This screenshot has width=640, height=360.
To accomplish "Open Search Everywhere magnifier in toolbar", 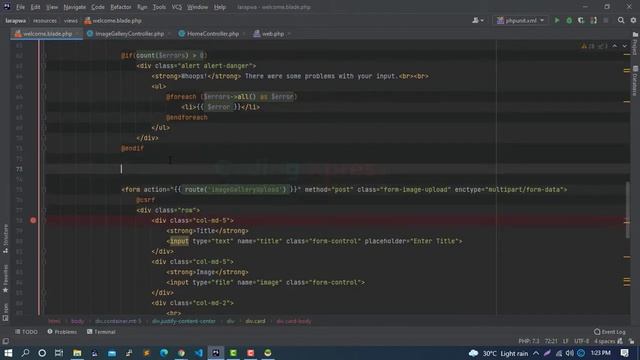I will 621,20.
